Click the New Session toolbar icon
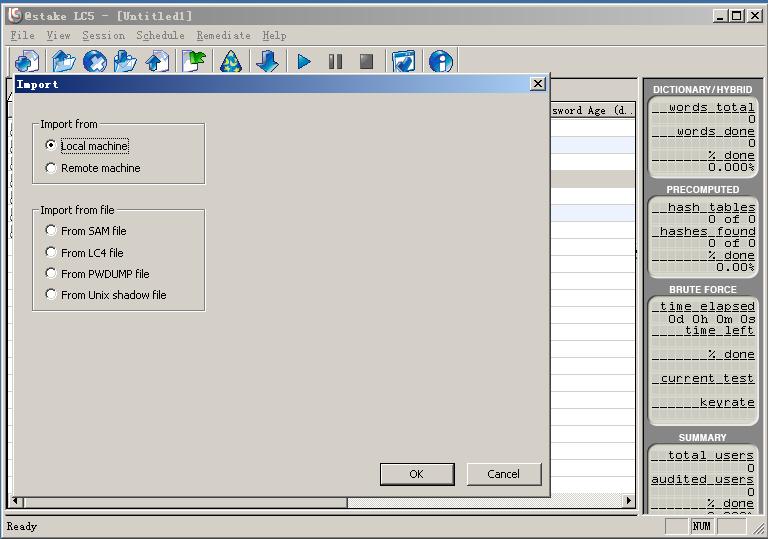 click(27, 62)
